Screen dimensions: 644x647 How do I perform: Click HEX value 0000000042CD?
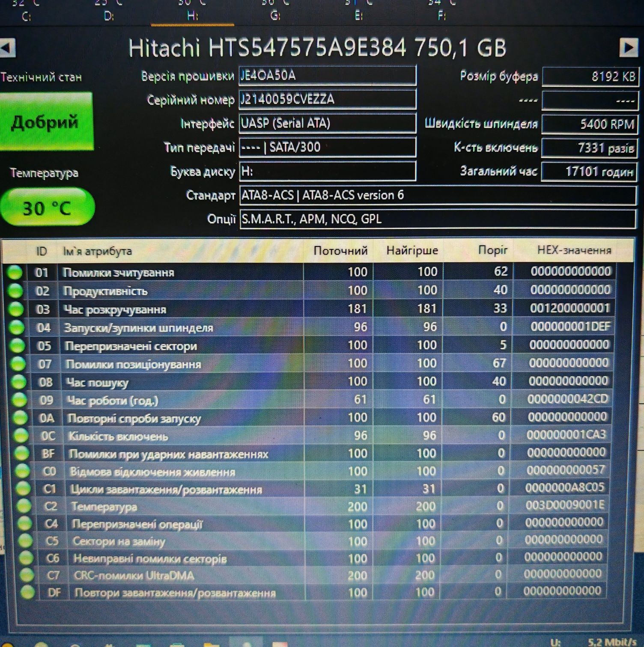pyautogui.click(x=568, y=399)
